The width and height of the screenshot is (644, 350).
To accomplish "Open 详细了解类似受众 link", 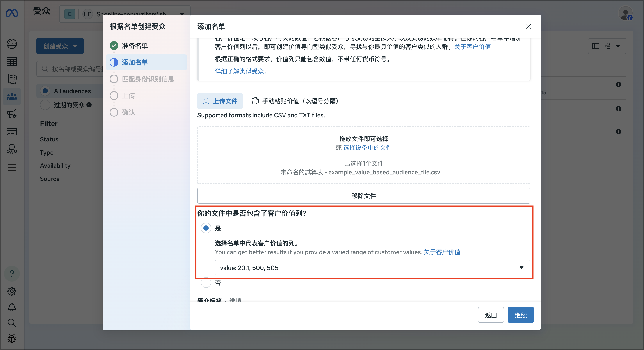I will [242, 71].
